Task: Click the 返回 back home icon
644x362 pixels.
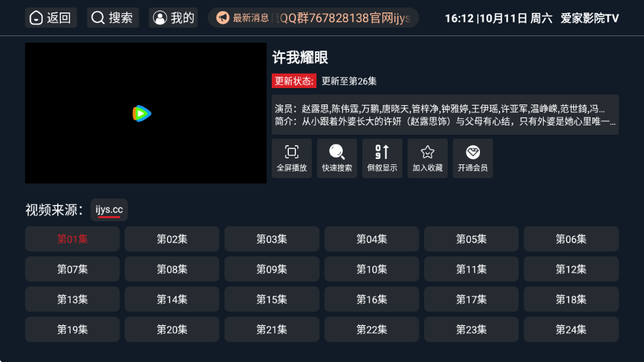Action: 51,18
